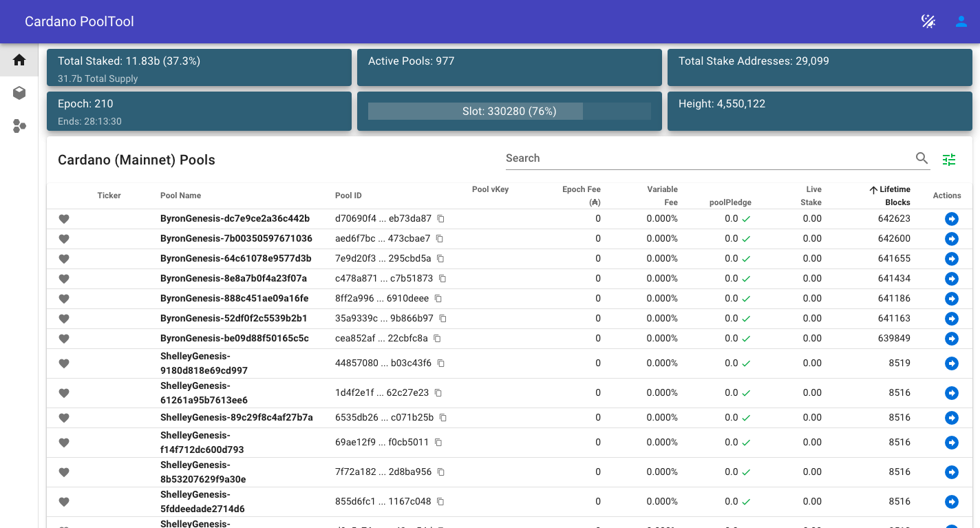Screen dimensions: 980x528
Task: Sort table by Pool vKey column
Action: tap(490, 189)
